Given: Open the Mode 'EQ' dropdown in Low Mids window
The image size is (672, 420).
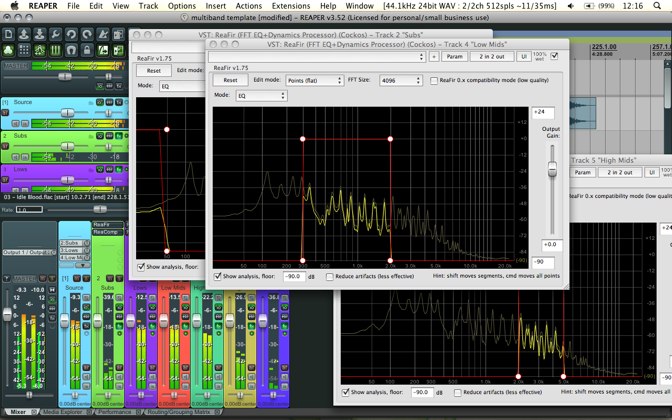Looking at the screenshot, I should [x=261, y=96].
